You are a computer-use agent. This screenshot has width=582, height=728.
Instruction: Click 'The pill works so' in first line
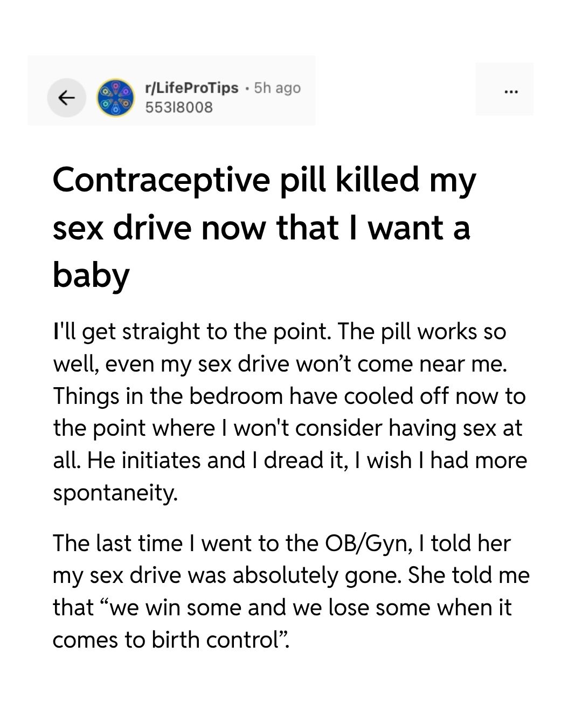click(422, 331)
